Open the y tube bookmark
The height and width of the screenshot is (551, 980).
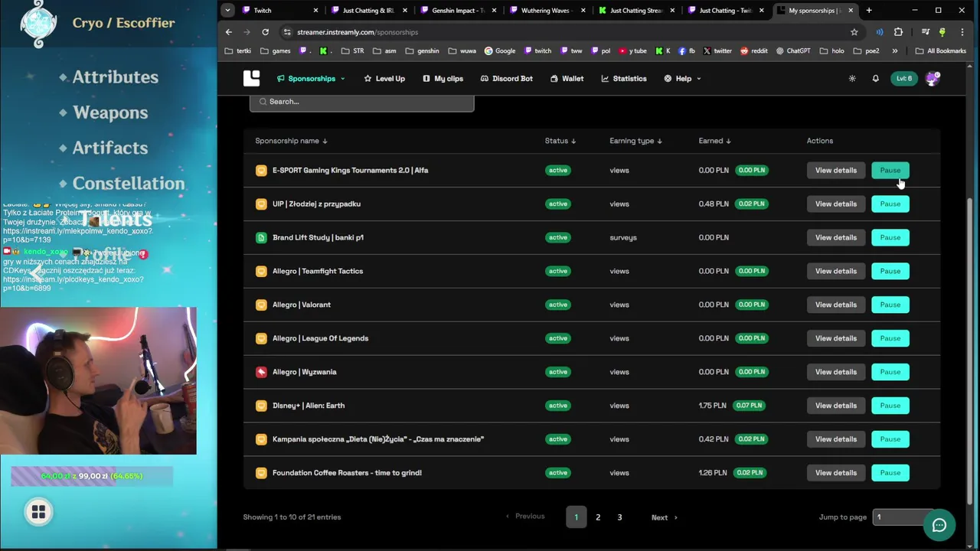pos(632,51)
